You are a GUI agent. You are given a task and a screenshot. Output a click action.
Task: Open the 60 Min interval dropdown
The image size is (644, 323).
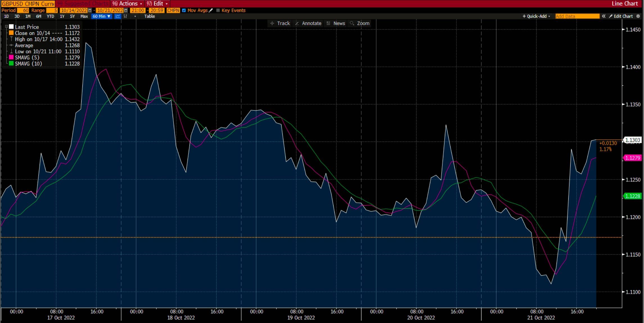click(x=102, y=16)
